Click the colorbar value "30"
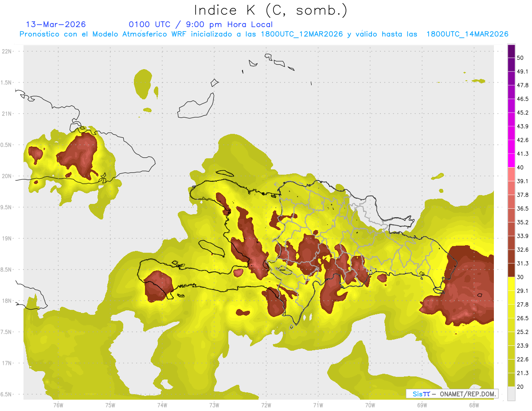The height and width of the screenshot is (411, 532). pos(520,277)
